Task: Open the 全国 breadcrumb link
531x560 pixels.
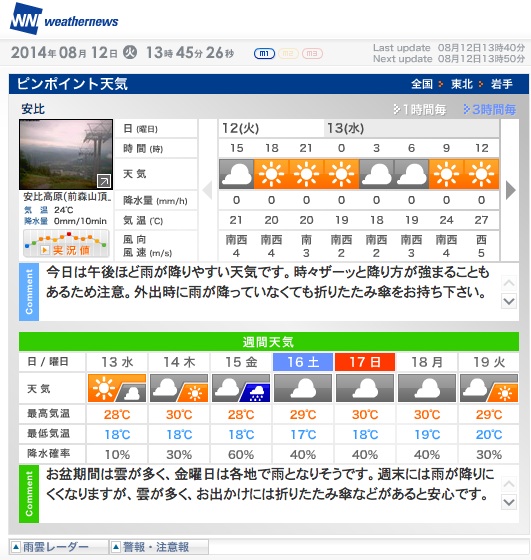Action: click(x=422, y=84)
